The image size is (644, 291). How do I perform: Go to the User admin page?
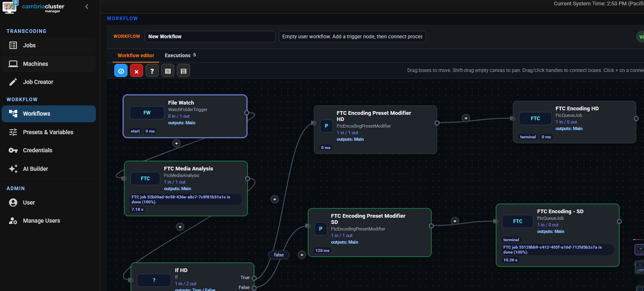click(x=49, y=203)
